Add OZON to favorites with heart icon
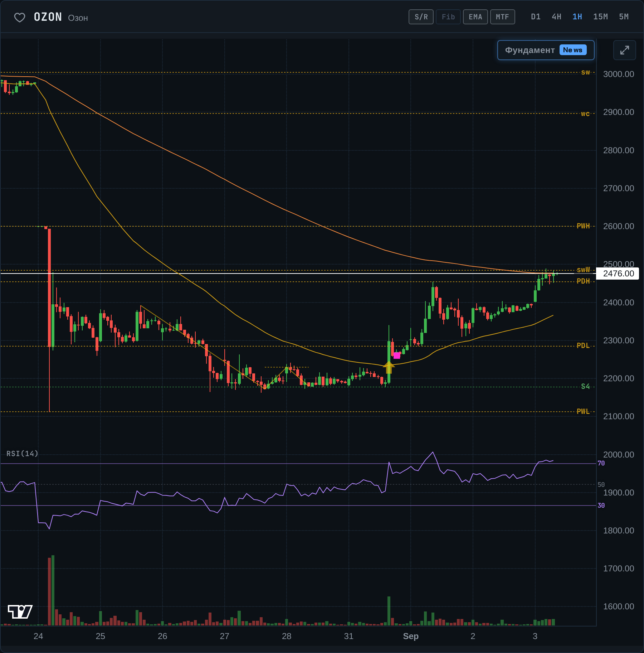The image size is (644, 653). pos(20,17)
